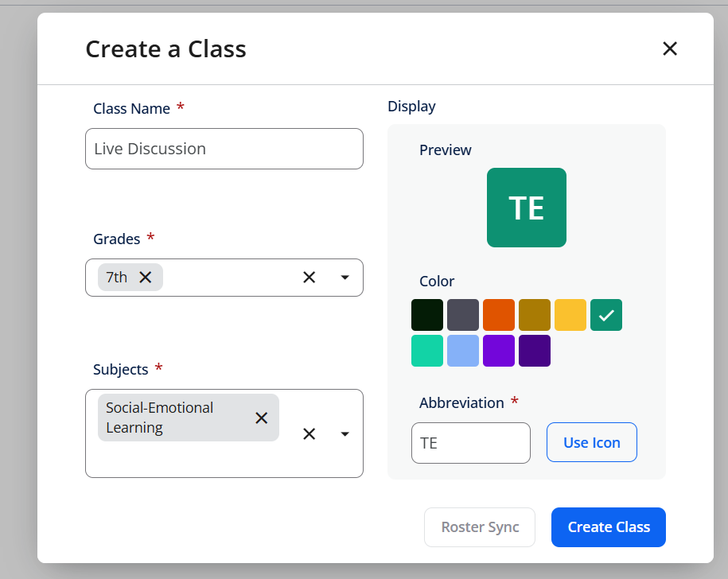
Task: Clear all selected subjects
Action: point(309,433)
